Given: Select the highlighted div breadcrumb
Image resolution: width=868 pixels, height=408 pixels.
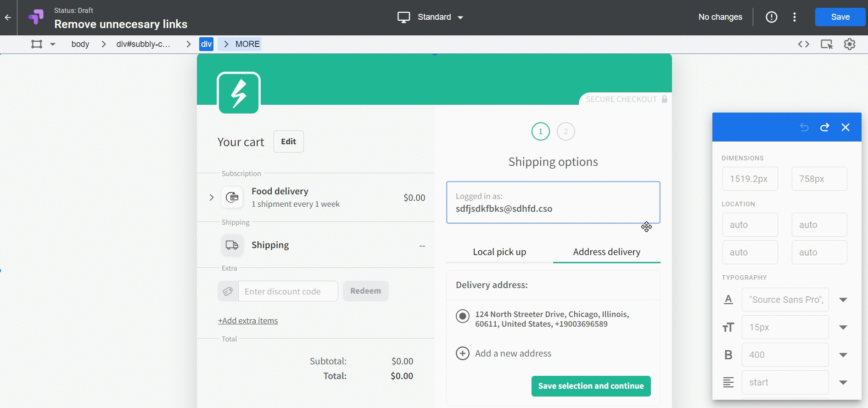Looking at the screenshot, I should (x=206, y=44).
